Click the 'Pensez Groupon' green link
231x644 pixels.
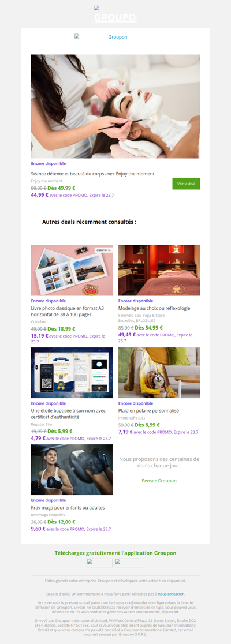159,481
